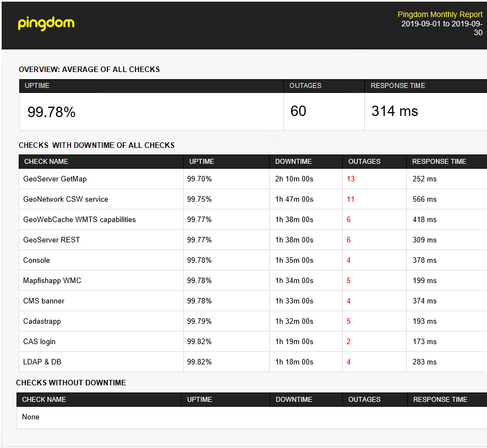Click CAS login downtime 1h 19m 00s
The width and height of the screenshot is (487, 448).
click(x=294, y=341)
